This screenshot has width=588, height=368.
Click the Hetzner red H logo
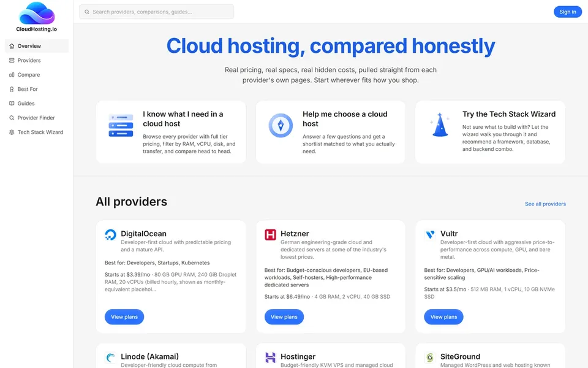tap(270, 235)
